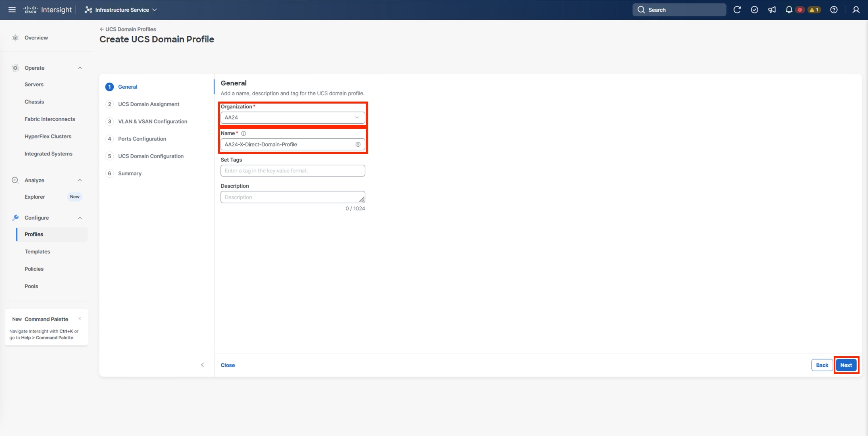This screenshot has width=868, height=436.
Task: Collapse the Configure section in sidebar
Action: coord(79,218)
